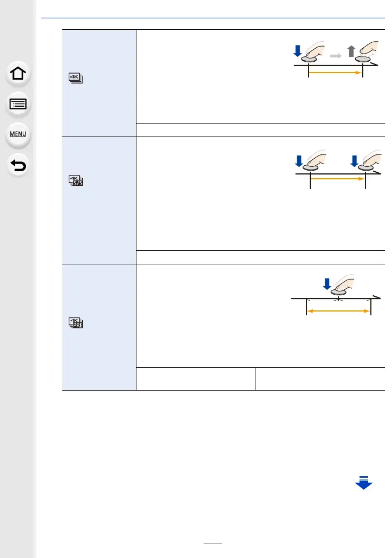
Task: Click the blue continue-to-next-page arrow
Action: click(363, 483)
